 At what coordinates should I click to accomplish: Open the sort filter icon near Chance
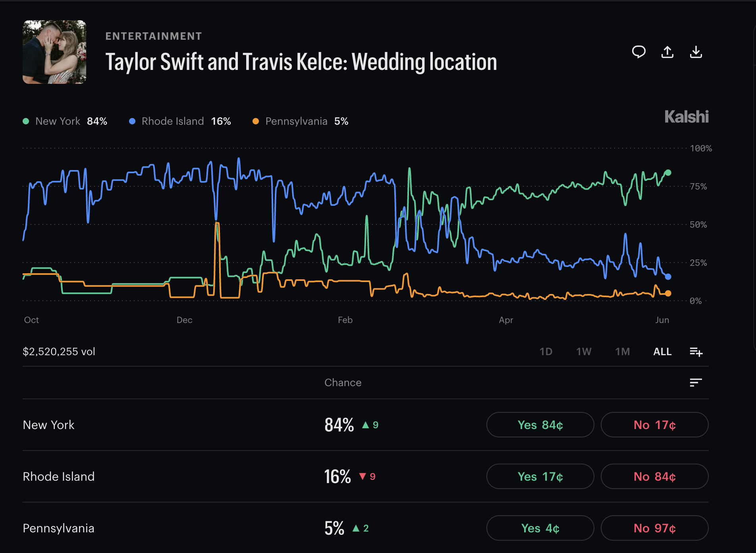click(x=696, y=383)
